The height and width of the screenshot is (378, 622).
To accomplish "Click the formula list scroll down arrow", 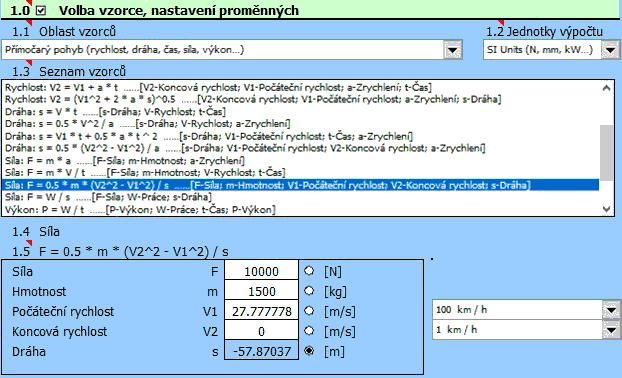I will point(607,209).
